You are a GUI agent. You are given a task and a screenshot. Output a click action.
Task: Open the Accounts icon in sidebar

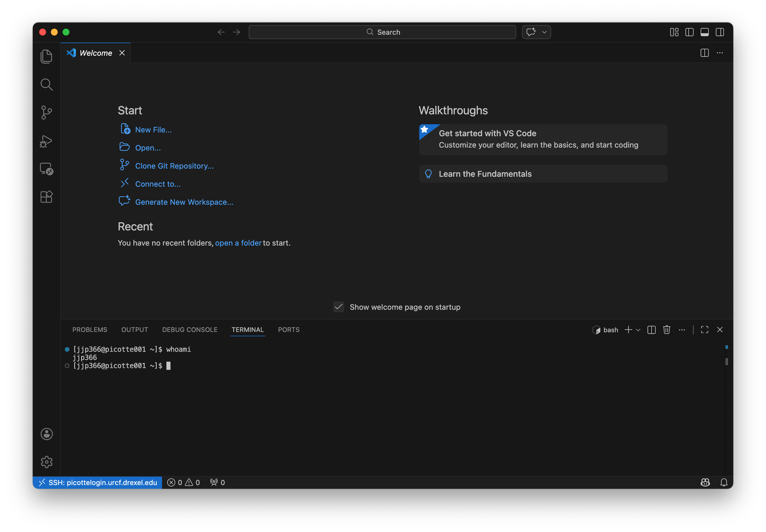[46, 434]
